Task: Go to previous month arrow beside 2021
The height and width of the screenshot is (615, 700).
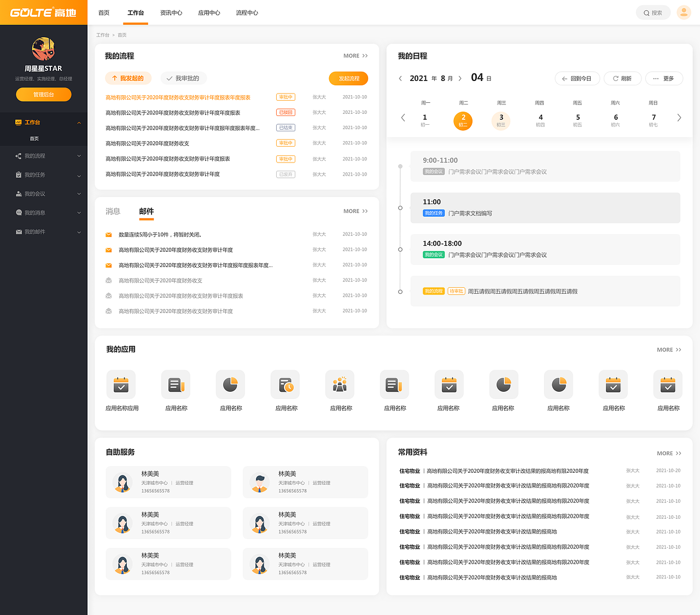Action: click(400, 78)
